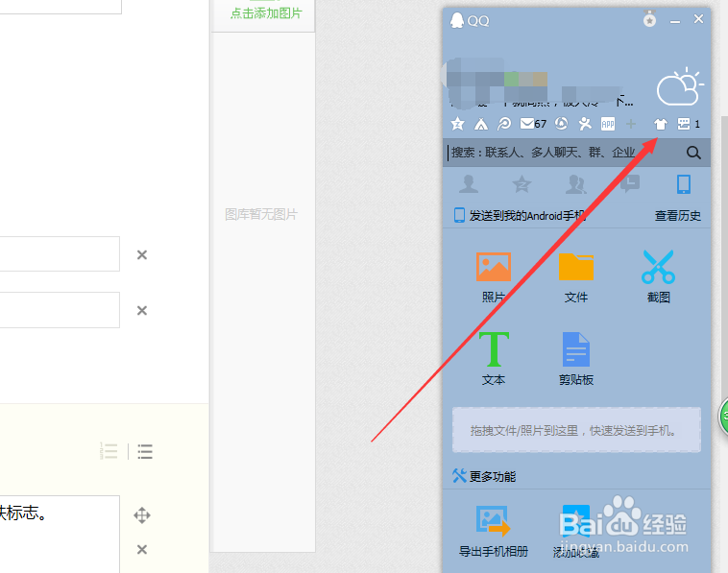
Task: Remove the second step field with X
Action: (142, 310)
